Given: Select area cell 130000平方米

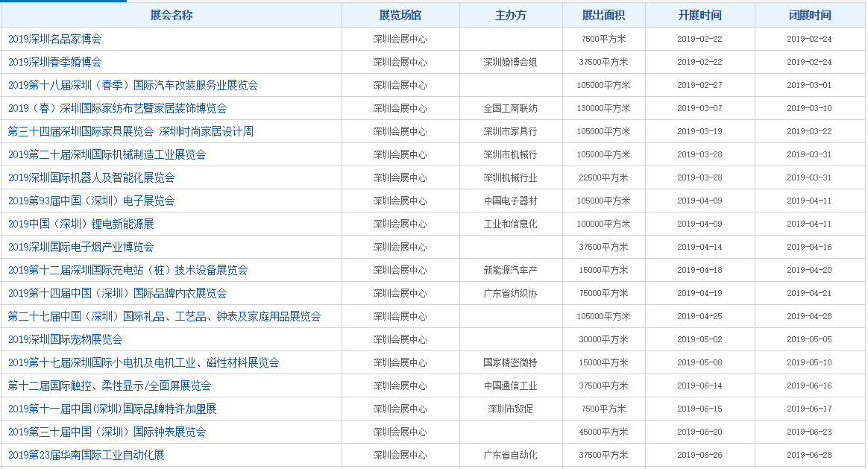Looking at the screenshot, I should [x=603, y=109].
